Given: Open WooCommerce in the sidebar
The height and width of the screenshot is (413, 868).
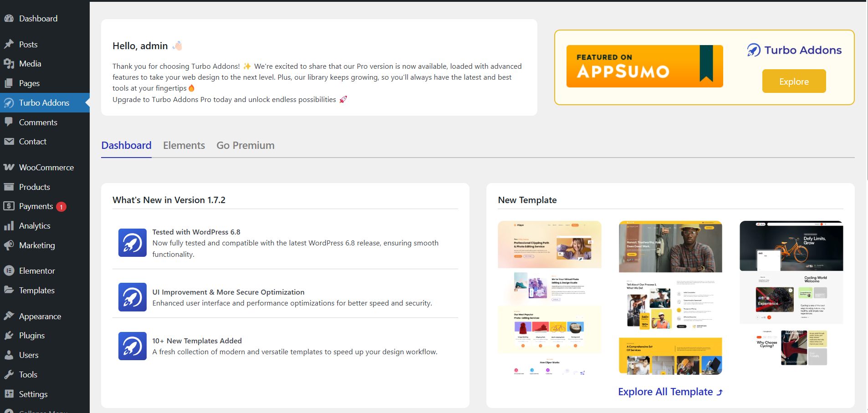Looking at the screenshot, I should (45, 168).
